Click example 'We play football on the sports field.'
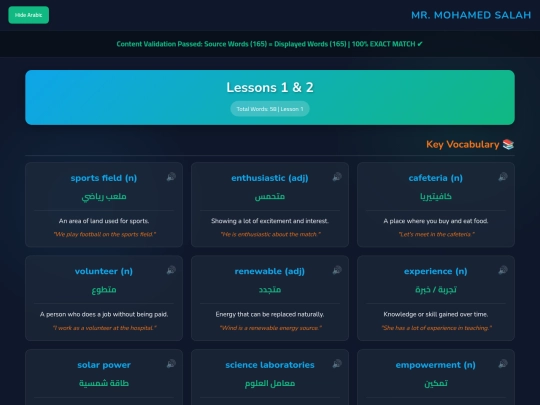 pos(104,235)
